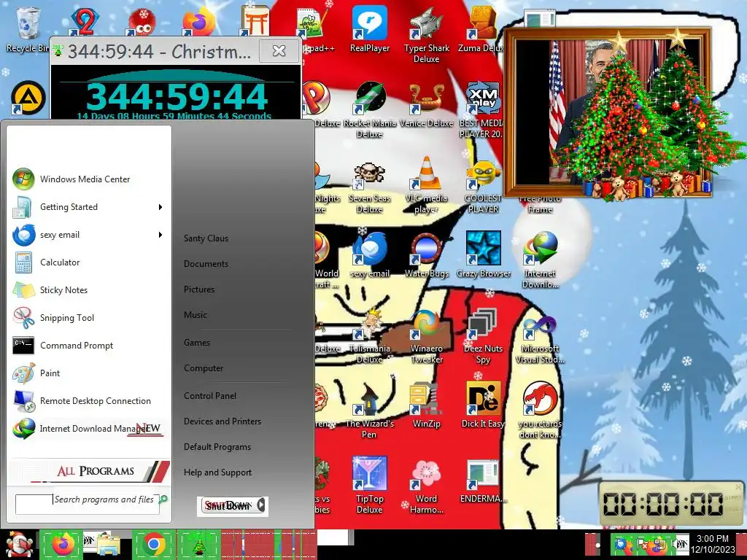
Task: Open Internet Download Manager in Start menu
Action: (x=88, y=429)
